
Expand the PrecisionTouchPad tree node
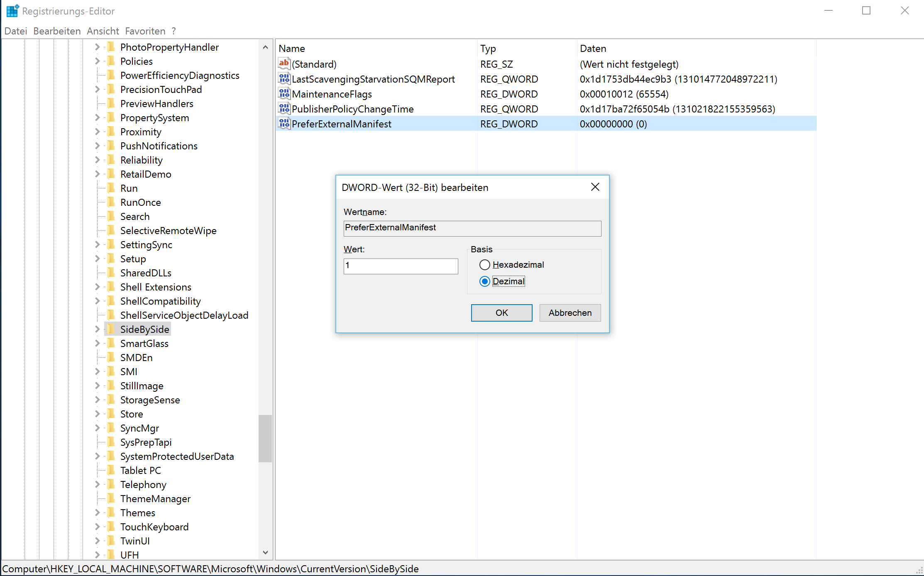(97, 89)
